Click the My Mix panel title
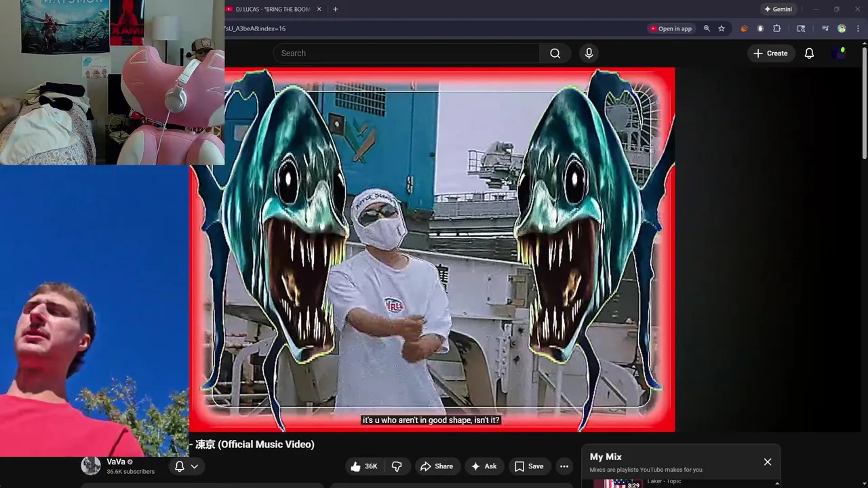The width and height of the screenshot is (868, 488). [606, 457]
